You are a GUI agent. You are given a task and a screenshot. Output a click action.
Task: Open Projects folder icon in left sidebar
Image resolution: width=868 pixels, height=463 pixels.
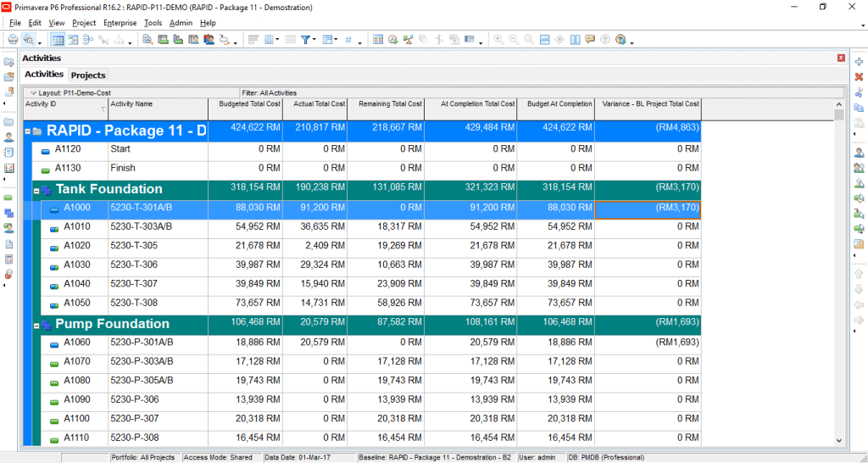8,122
